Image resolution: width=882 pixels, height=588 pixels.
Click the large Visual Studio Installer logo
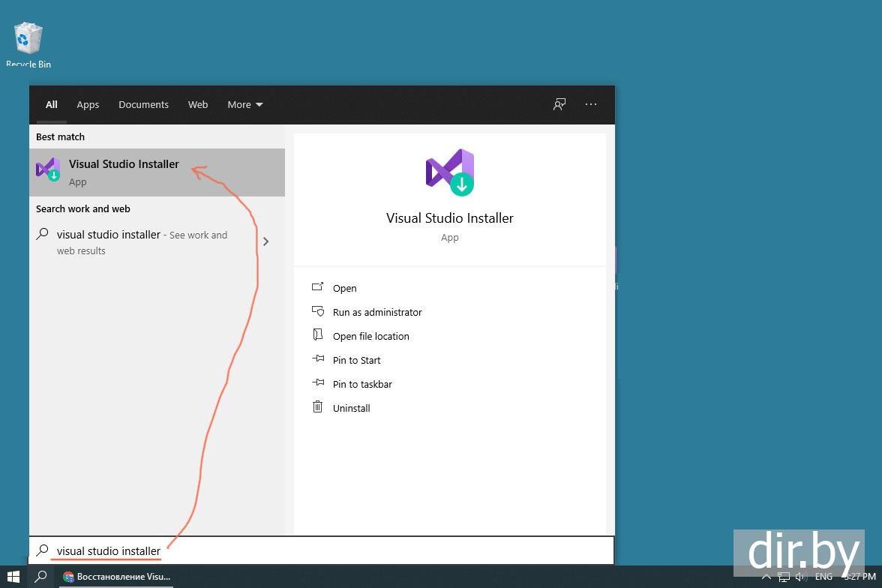point(450,172)
